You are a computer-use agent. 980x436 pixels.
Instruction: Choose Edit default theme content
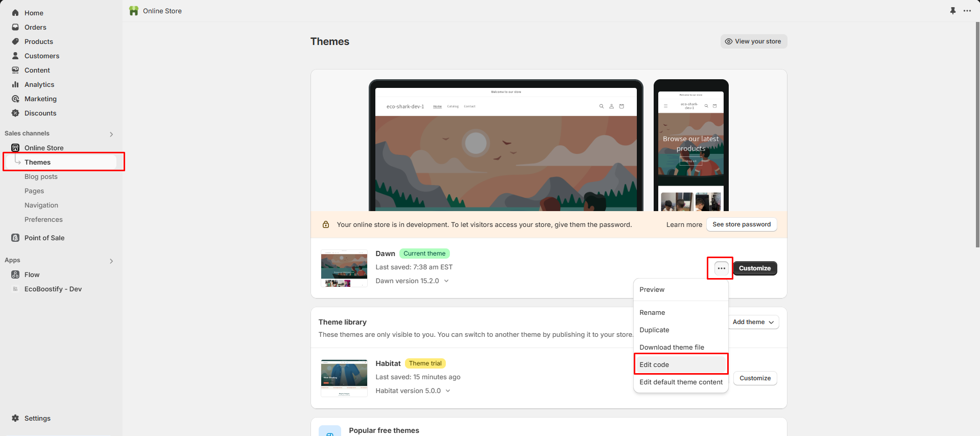point(681,382)
